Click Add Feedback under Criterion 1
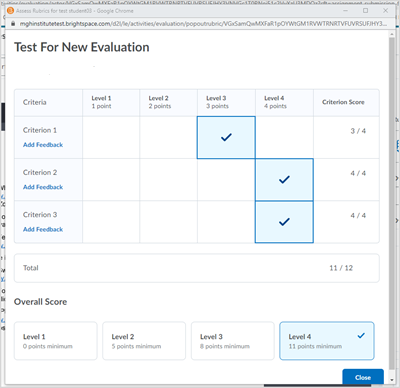The image size is (400, 388). [43, 145]
